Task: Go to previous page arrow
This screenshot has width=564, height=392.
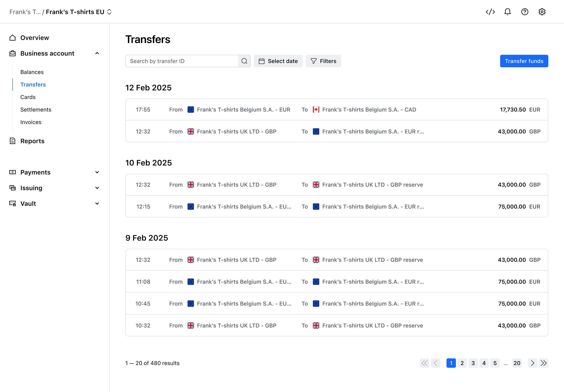Action: [436, 363]
